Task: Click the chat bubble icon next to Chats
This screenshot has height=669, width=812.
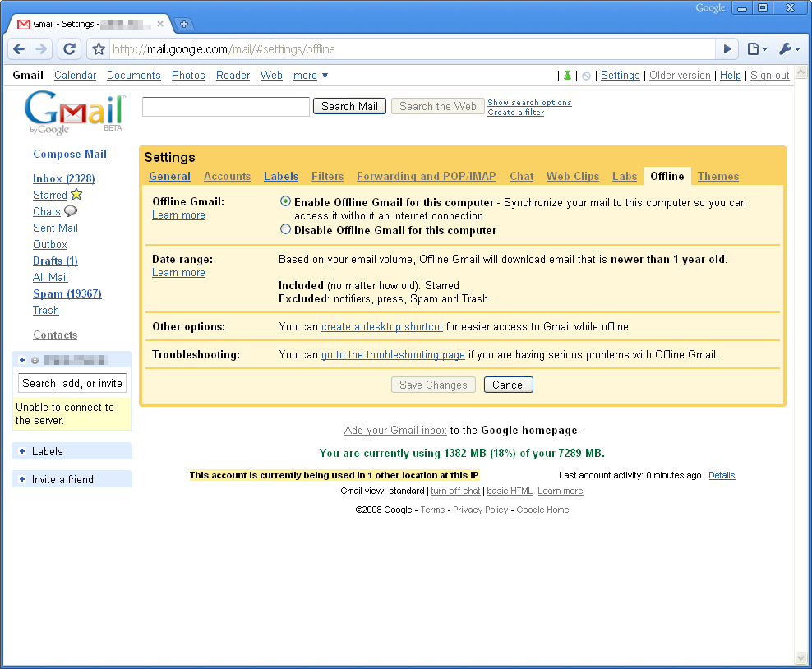Action: 71,210
